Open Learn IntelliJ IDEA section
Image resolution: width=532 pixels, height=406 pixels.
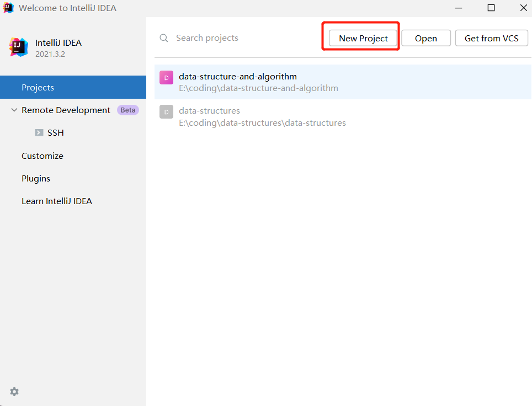[x=57, y=201]
